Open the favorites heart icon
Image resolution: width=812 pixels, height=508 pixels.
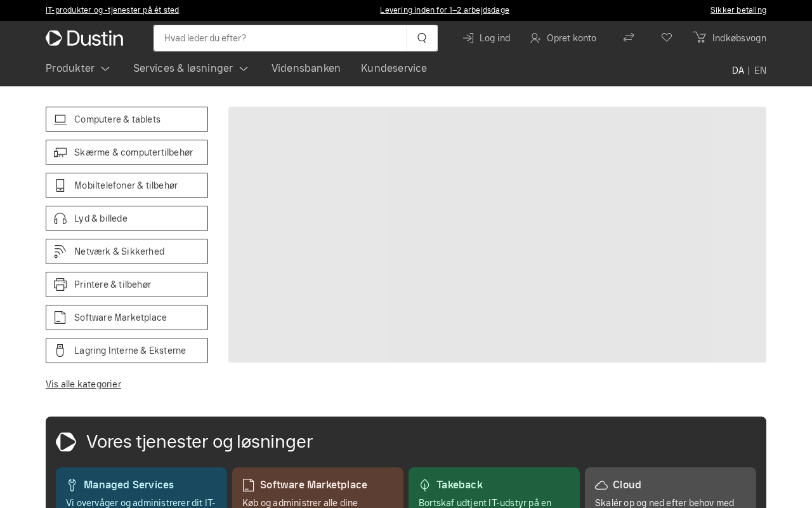[x=667, y=37]
